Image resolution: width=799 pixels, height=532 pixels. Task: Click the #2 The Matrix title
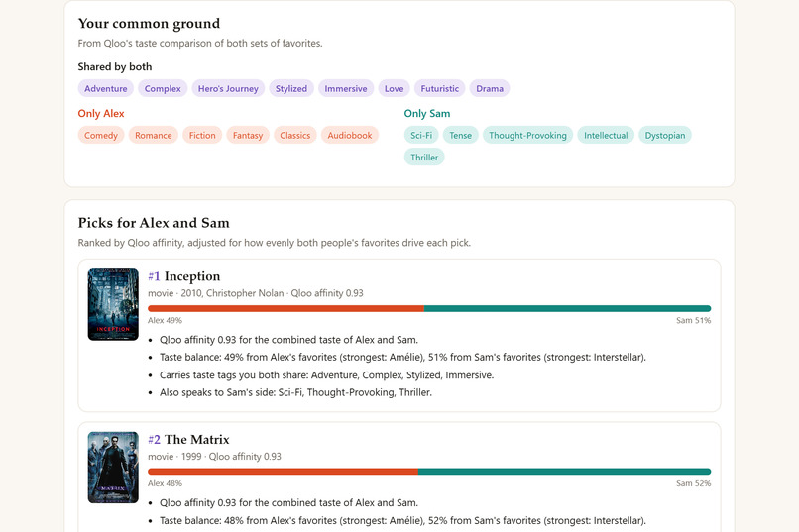tap(188, 439)
